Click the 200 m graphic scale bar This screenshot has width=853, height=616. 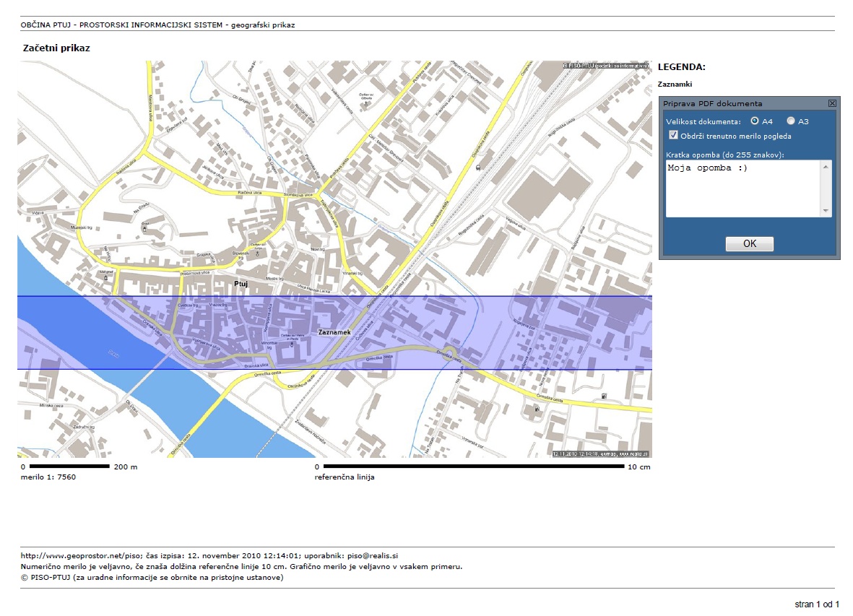click(x=68, y=467)
